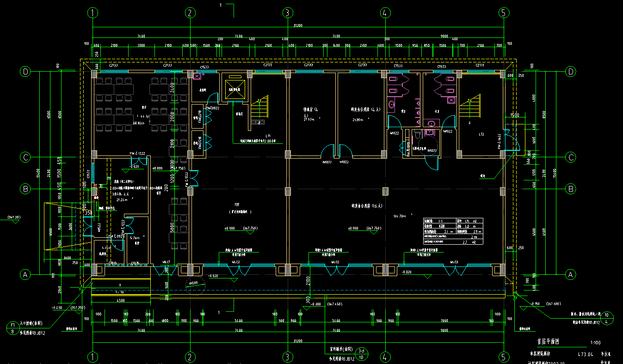Select grid axis bubble B on right side
The width and height of the screenshot is (623, 364).
pyautogui.click(x=571, y=189)
